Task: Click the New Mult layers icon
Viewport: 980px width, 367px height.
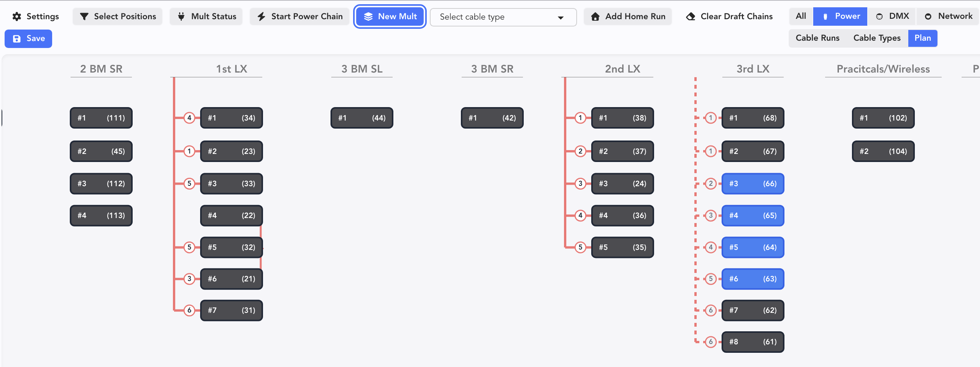Action: click(x=368, y=17)
